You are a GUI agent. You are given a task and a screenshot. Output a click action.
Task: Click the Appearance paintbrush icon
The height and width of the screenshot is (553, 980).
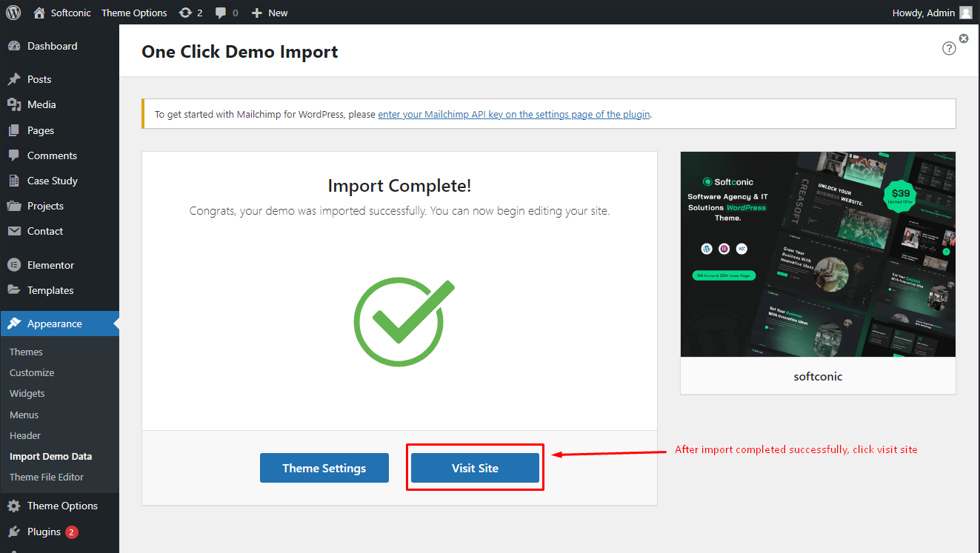(14, 324)
